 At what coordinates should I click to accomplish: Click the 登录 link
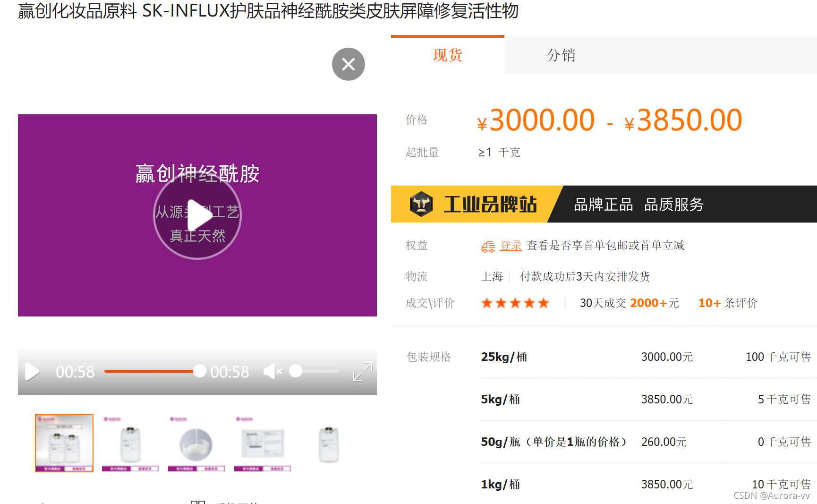coord(511,246)
